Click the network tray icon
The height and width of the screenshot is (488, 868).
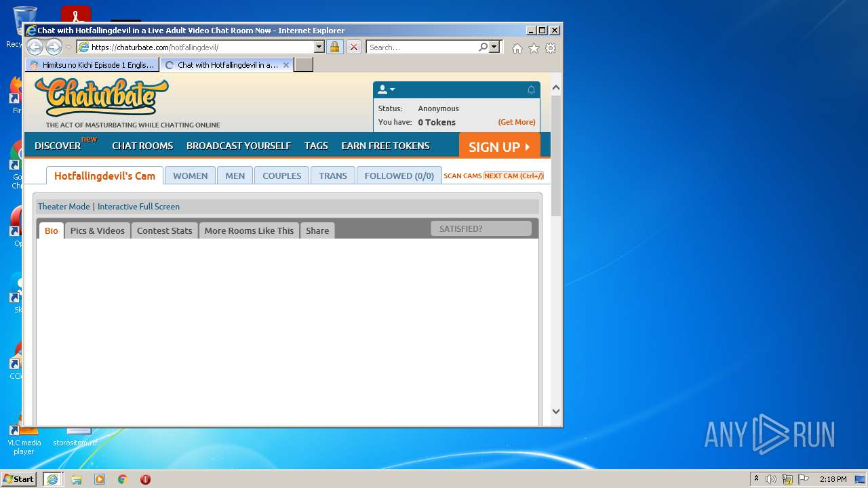click(787, 479)
